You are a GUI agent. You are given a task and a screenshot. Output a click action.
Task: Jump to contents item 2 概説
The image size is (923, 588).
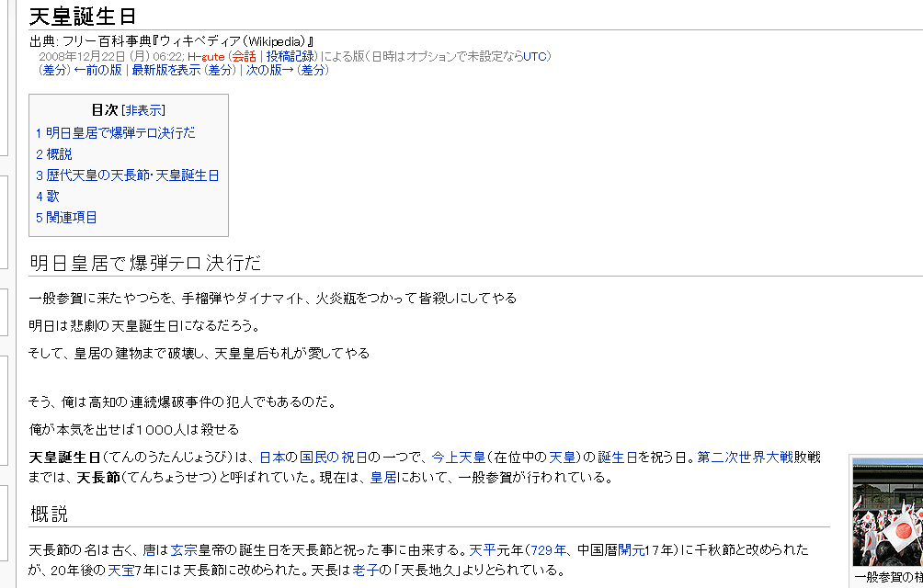click(53, 154)
